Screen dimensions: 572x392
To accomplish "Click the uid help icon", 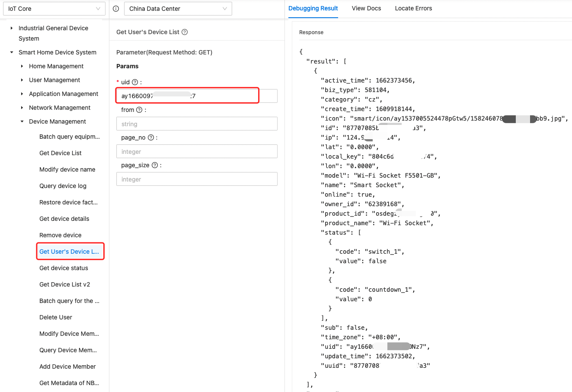I will 135,82.
